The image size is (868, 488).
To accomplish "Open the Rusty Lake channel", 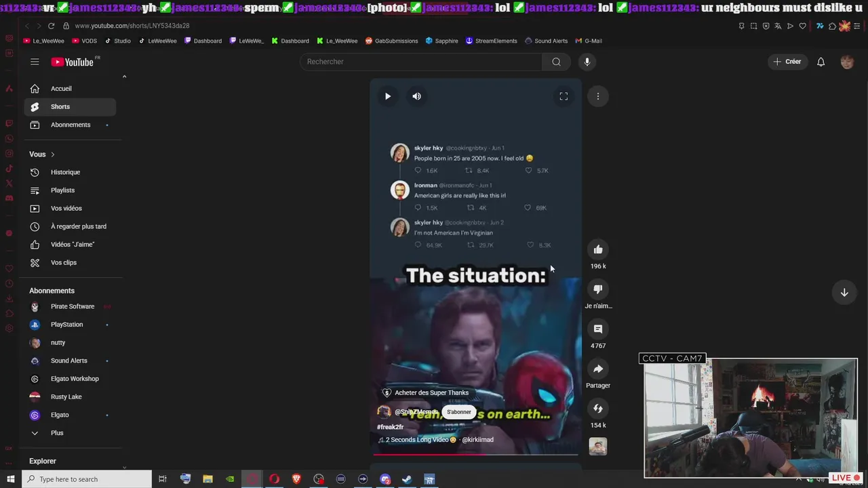I will click(70, 397).
